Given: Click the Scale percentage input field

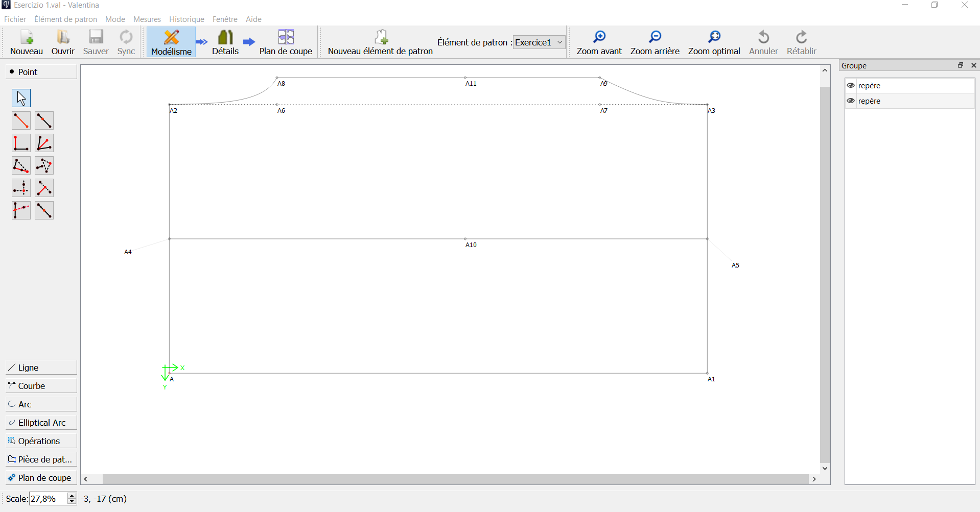Looking at the screenshot, I should point(48,499).
